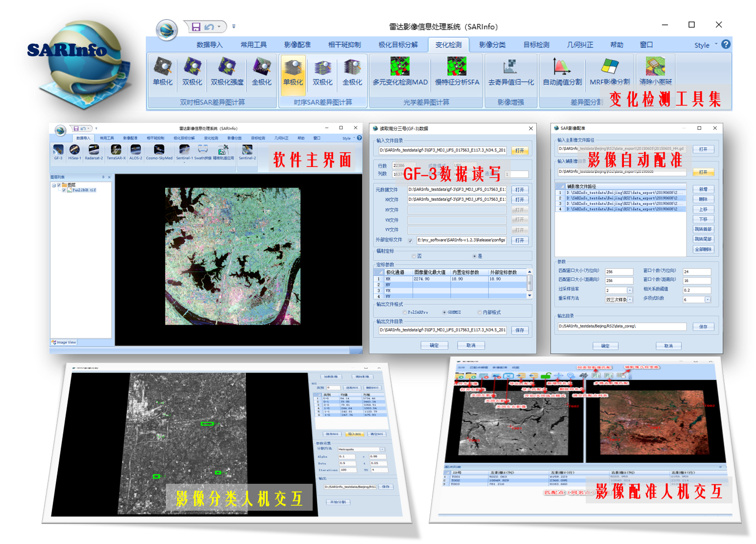This screenshot has width=756, height=544.
Task: Select the 是 radio under 辐射定标
Action: point(475,256)
